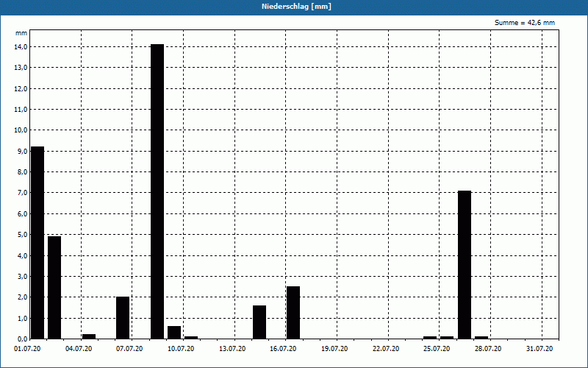Select the "Summe = 42,6 mm" total label
The height and width of the screenshot is (368, 588).
(525, 23)
